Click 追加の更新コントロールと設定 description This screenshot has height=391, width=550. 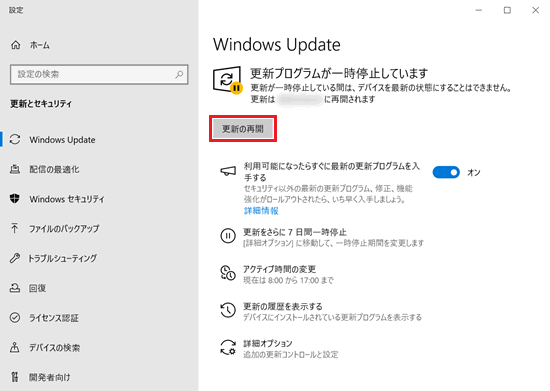(x=291, y=355)
